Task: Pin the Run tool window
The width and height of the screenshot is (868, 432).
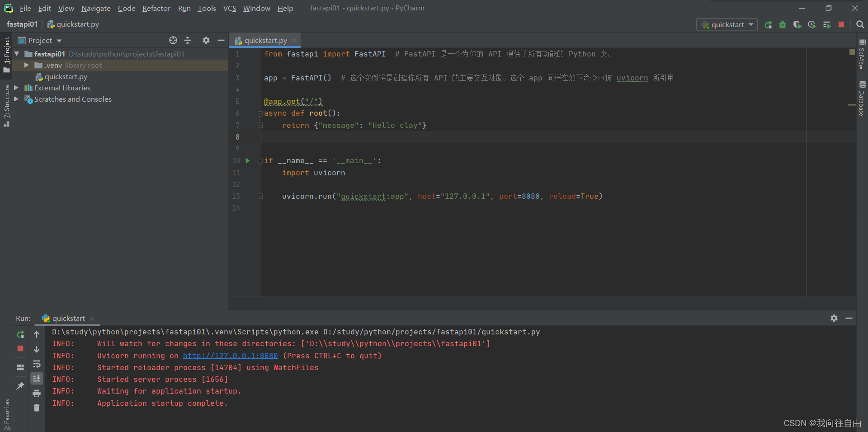Action: pyautogui.click(x=20, y=385)
